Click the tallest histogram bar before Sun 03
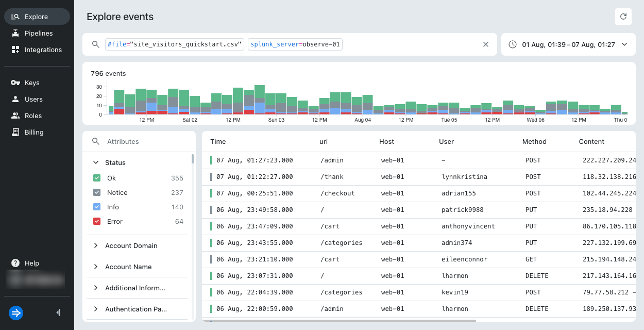 (260, 100)
